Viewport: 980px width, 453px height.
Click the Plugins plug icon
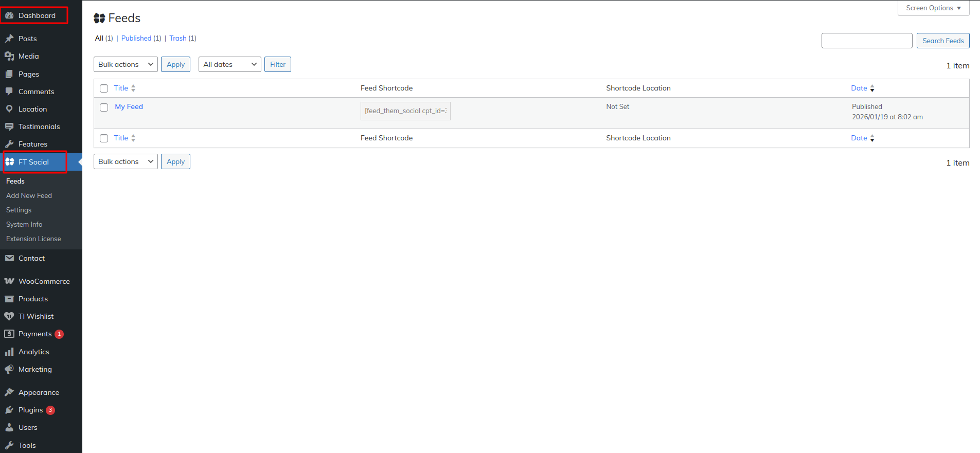pos(9,410)
